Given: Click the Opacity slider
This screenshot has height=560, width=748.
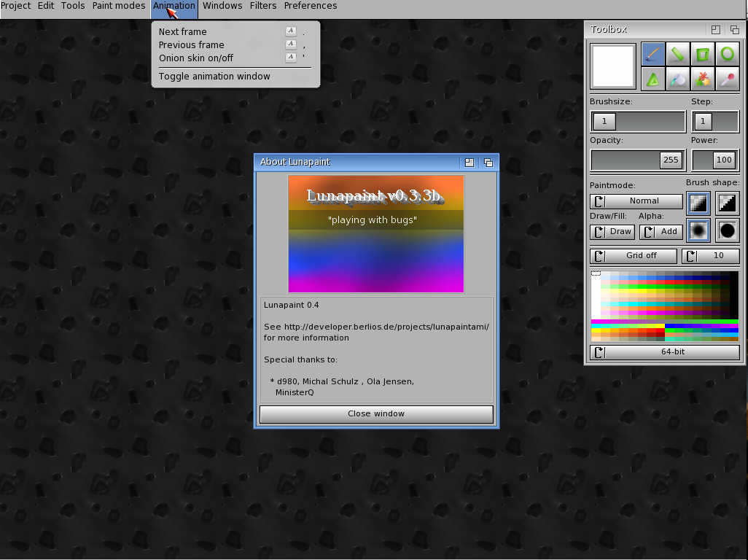Looking at the screenshot, I should pyautogui.click(x=639, y=160).
